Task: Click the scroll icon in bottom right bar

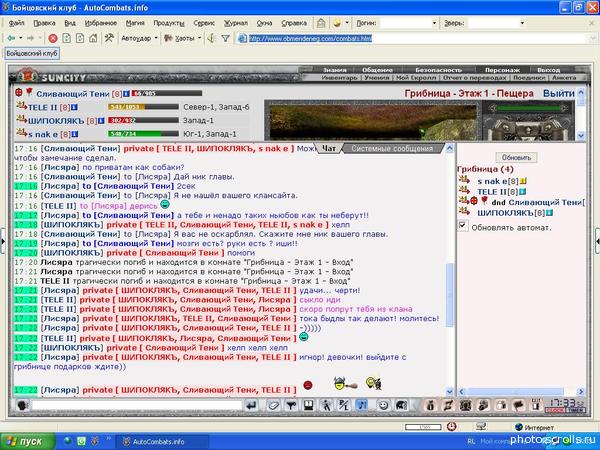Action: tap(448, 405)
